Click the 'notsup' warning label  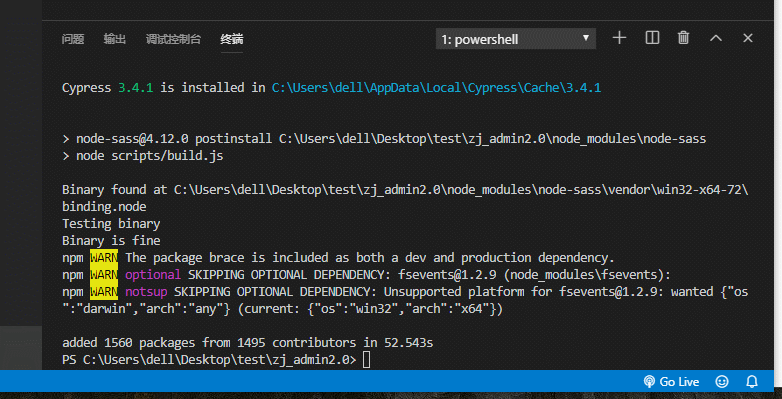(x=146, y=292)
